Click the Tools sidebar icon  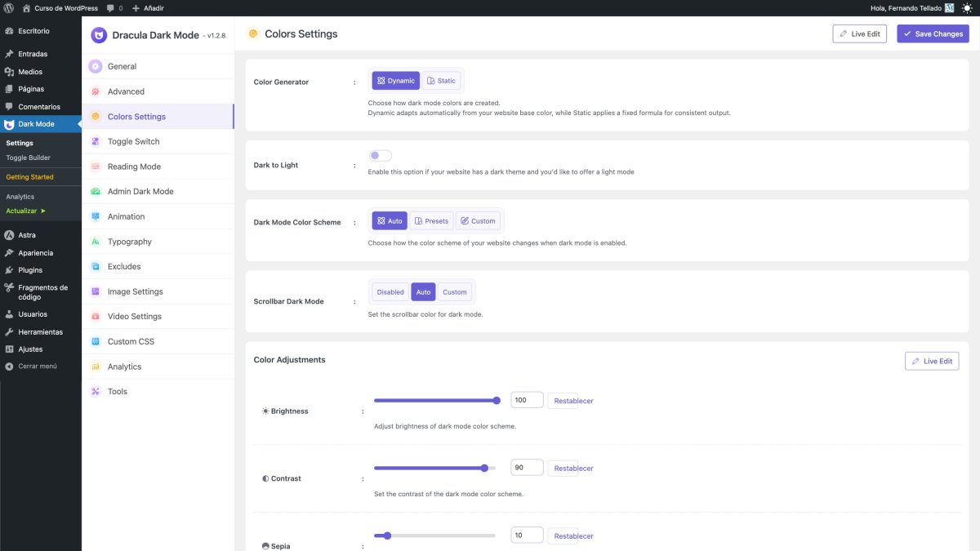point(96,392)
